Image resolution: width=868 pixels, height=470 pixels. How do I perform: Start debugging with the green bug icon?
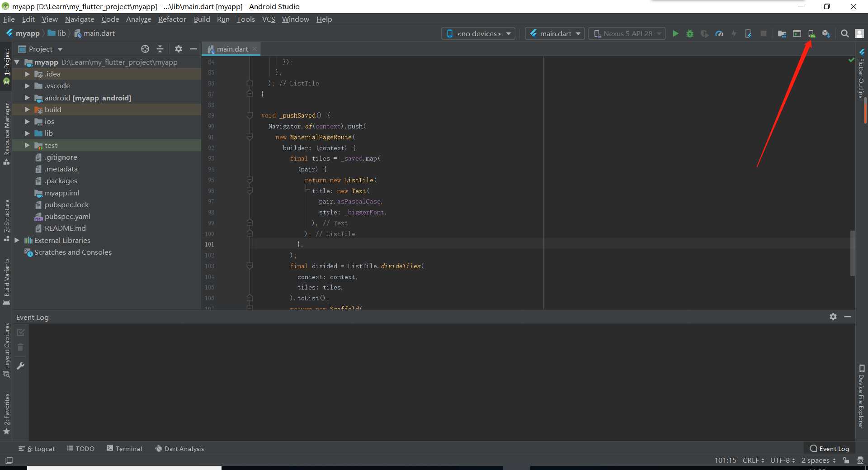coord(690,33)
